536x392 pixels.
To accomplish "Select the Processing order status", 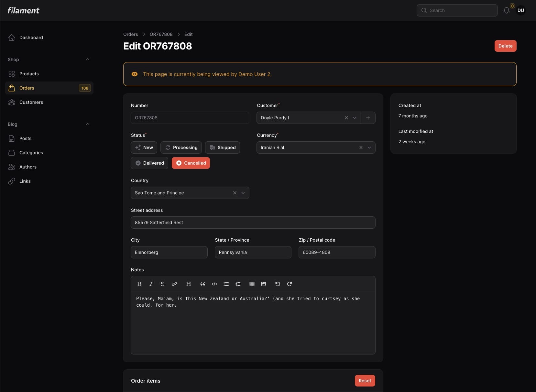I will tap(181, 147).
